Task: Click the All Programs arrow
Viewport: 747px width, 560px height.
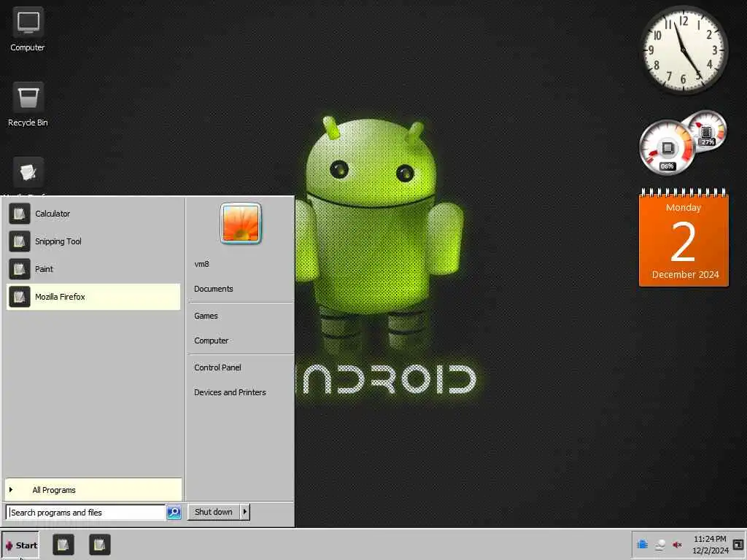Action: click(10, 489)
